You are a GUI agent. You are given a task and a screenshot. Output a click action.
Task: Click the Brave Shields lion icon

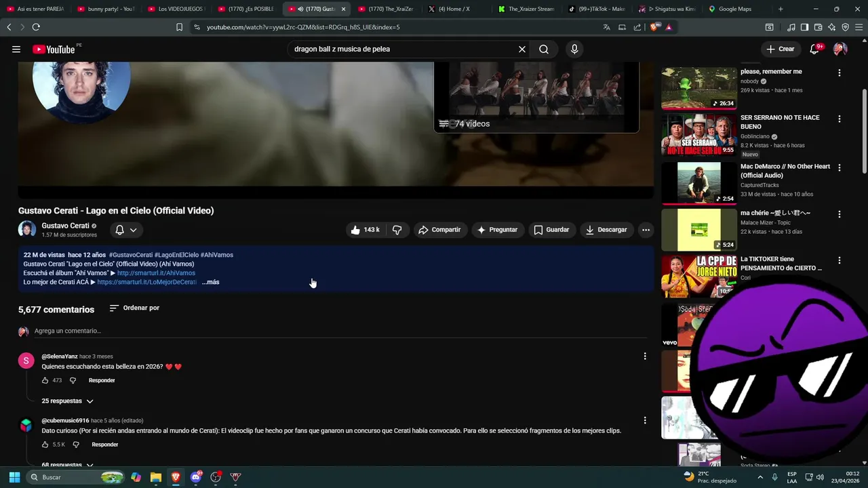(x=655, y=27)
